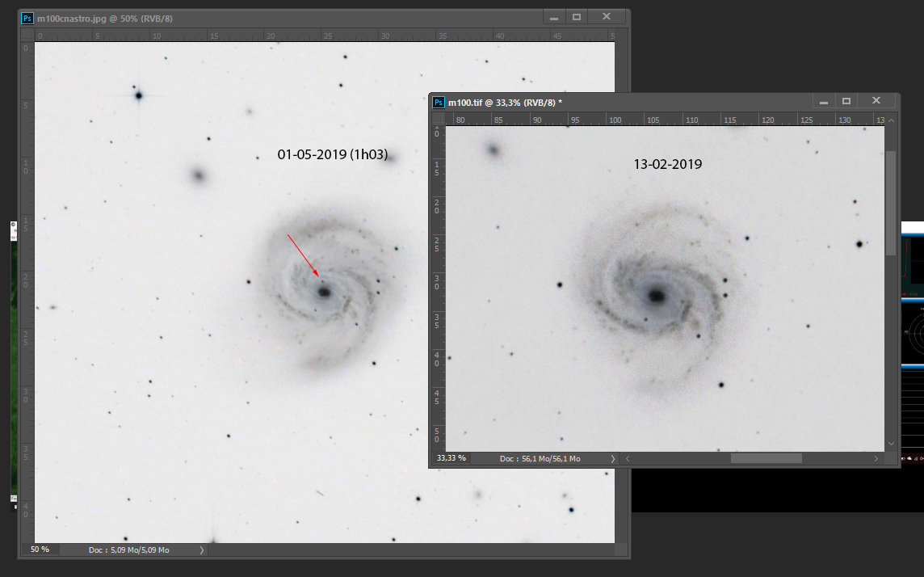Click the 50 % zoom field

(x=40, y=550)
